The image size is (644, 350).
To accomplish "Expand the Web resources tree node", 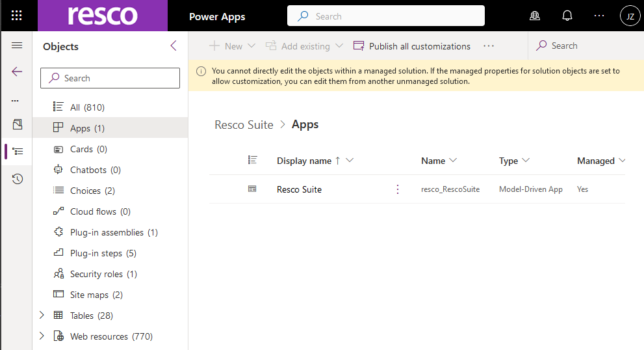I will [x=42, y=336].
